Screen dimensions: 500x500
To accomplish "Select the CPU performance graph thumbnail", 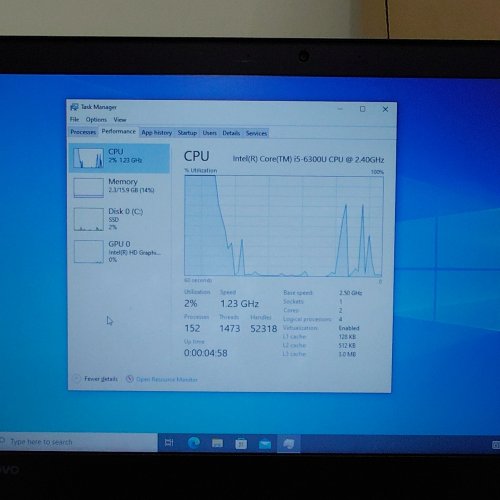I will coord(88,158).
